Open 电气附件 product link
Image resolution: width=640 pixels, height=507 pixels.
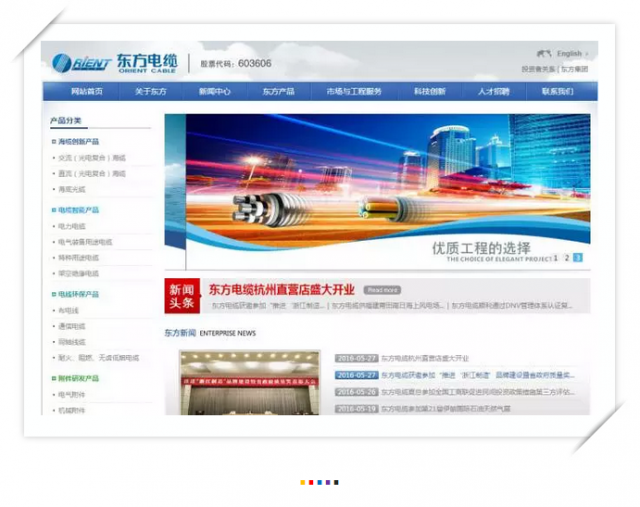coord(72,395)
